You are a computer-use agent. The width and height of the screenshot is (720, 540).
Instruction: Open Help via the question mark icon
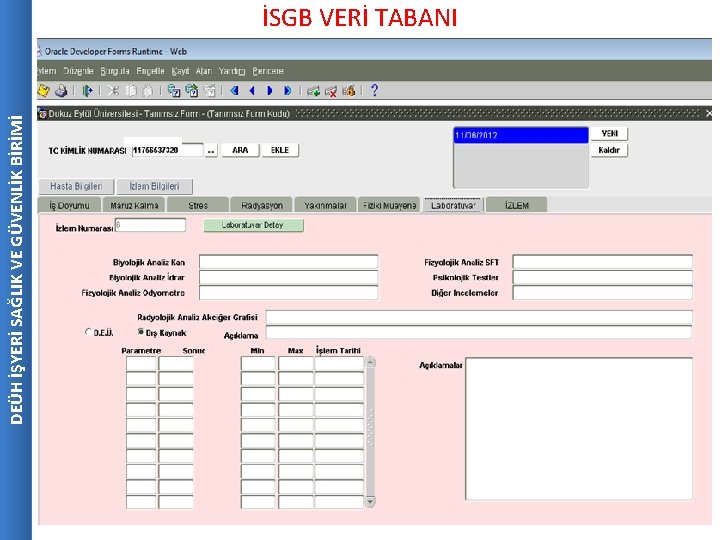tap(375, 90)
